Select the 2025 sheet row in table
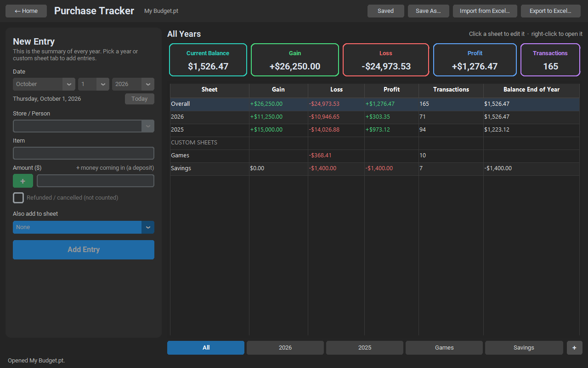The width and height of the screenshot is (588, 368). click(x=375, y=130)
